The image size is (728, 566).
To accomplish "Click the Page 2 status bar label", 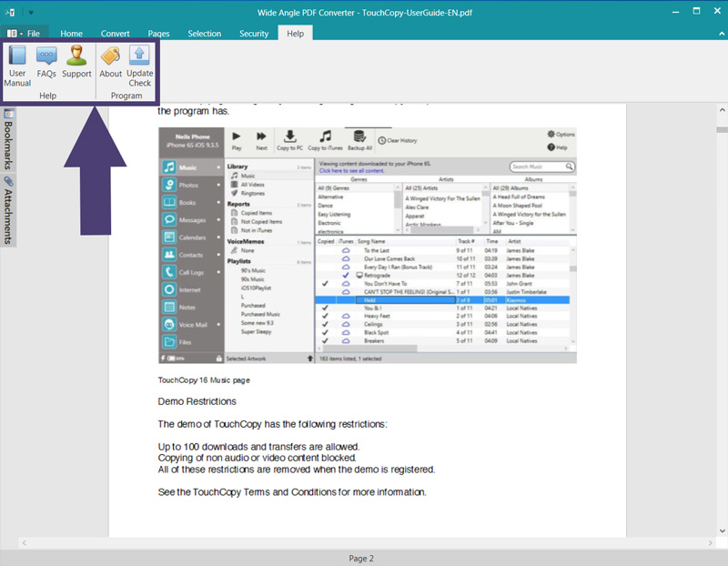I will click(x=360, y=558).
